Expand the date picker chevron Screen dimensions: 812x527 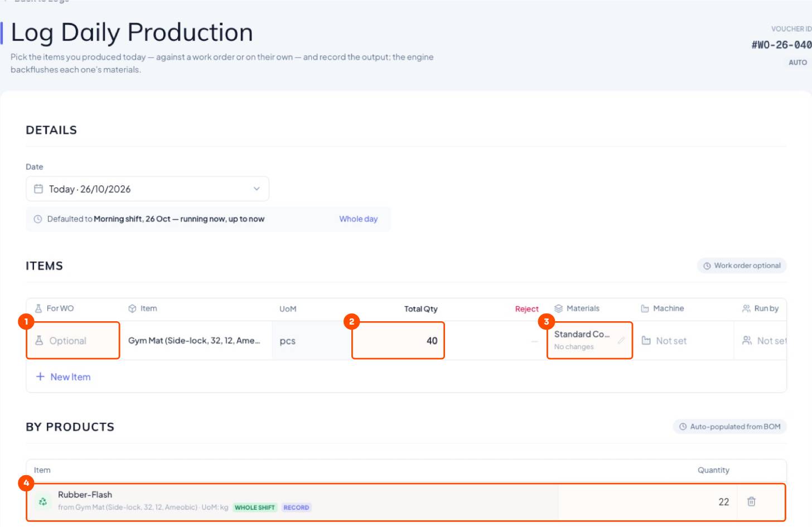(257, 189)
